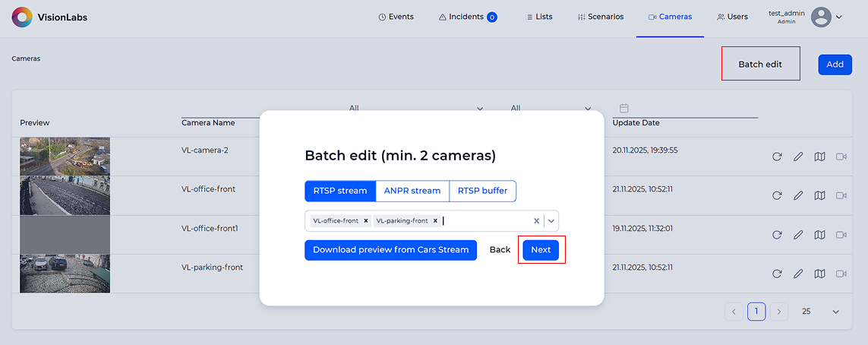Edit the VL-camera-2 camera
The width and height of the screenshot is (868, 345).
(x=798, y=157)
